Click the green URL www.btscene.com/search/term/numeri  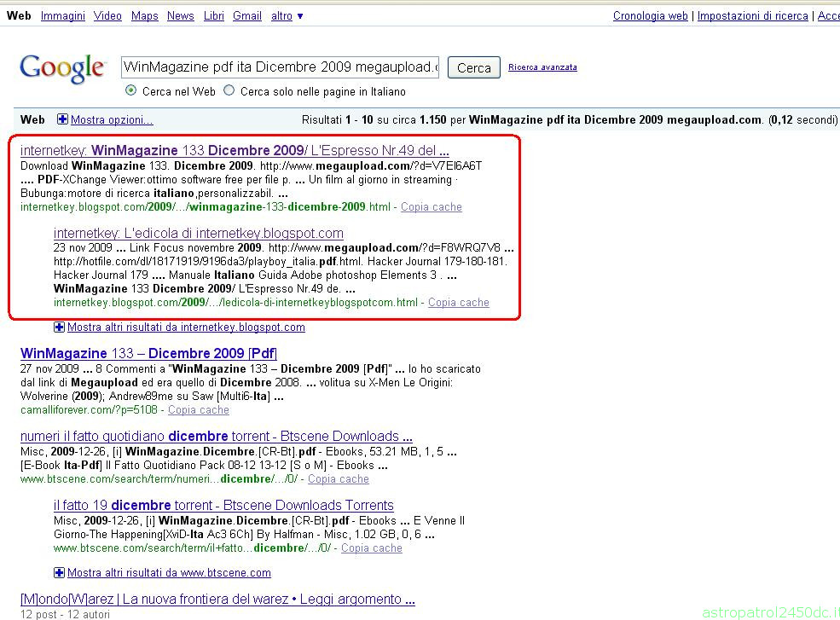point(159,479)
